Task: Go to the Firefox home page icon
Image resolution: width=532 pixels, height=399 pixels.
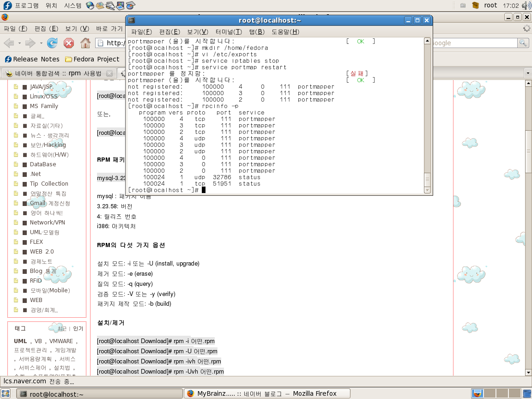Action: point(85,43)
